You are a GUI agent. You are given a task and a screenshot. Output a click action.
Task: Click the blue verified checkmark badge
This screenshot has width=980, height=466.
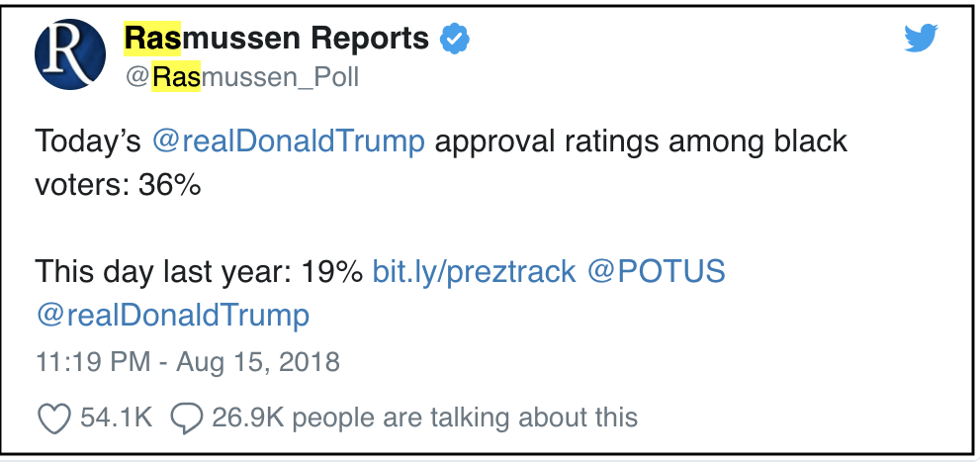point(454,40)
